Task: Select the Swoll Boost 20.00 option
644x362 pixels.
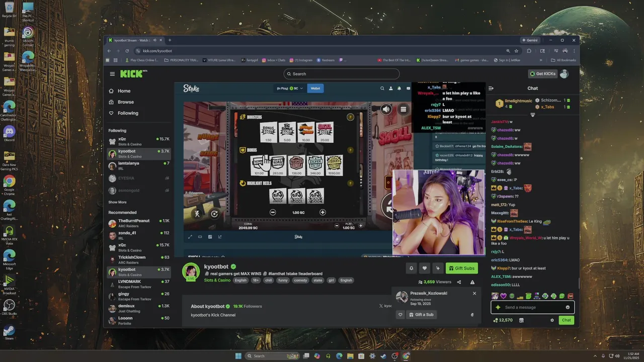Action: click(325, 132)
